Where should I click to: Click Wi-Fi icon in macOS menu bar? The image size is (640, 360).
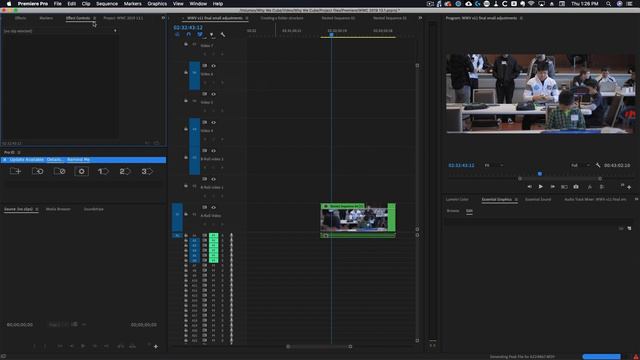tap(531, 4)
